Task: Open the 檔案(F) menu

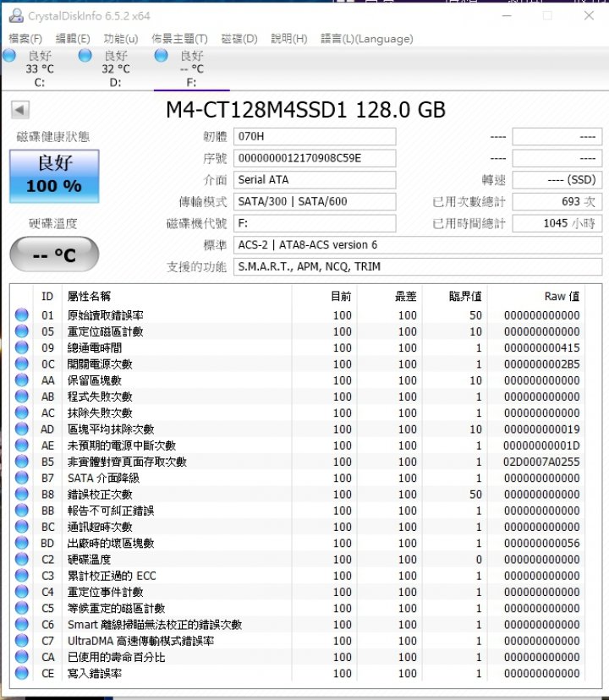Action: [25, 39]
